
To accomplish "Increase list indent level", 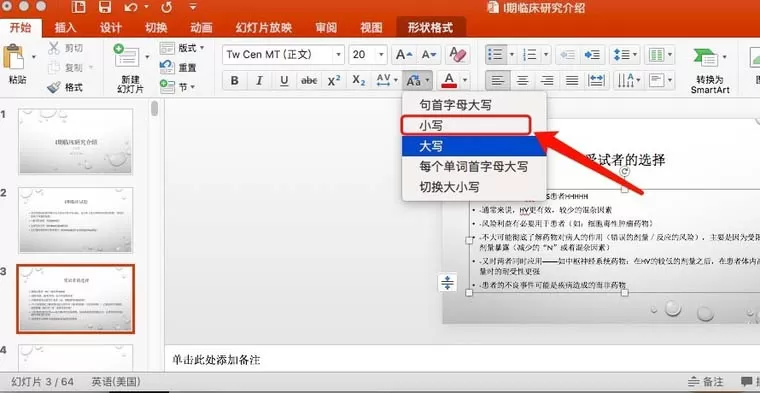I will click(592, 54).
